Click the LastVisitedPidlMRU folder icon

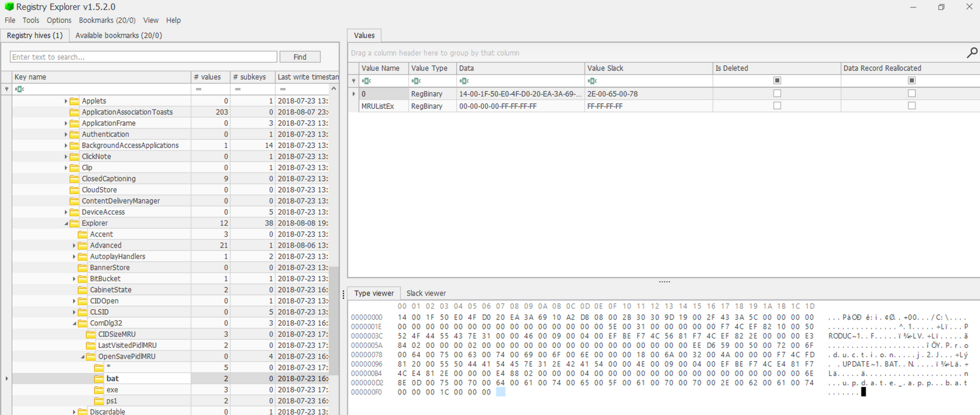click(x=91, y=346)
